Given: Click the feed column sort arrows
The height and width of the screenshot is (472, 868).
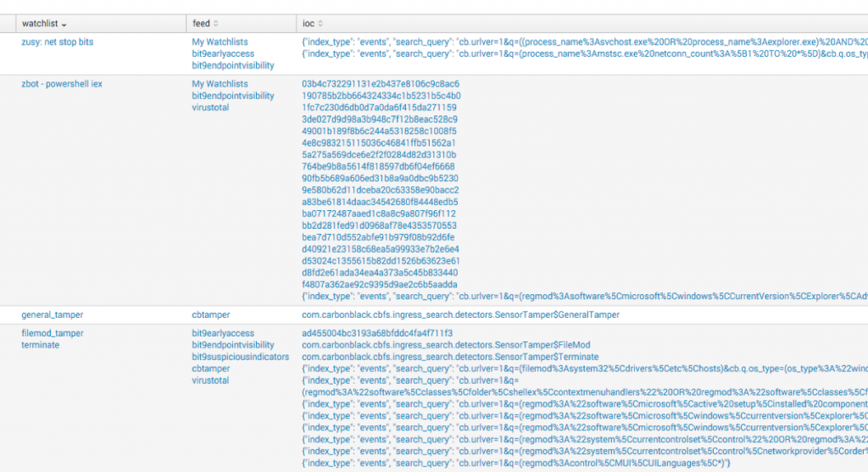Looking at the screenshot, I should tap(215, 24).
